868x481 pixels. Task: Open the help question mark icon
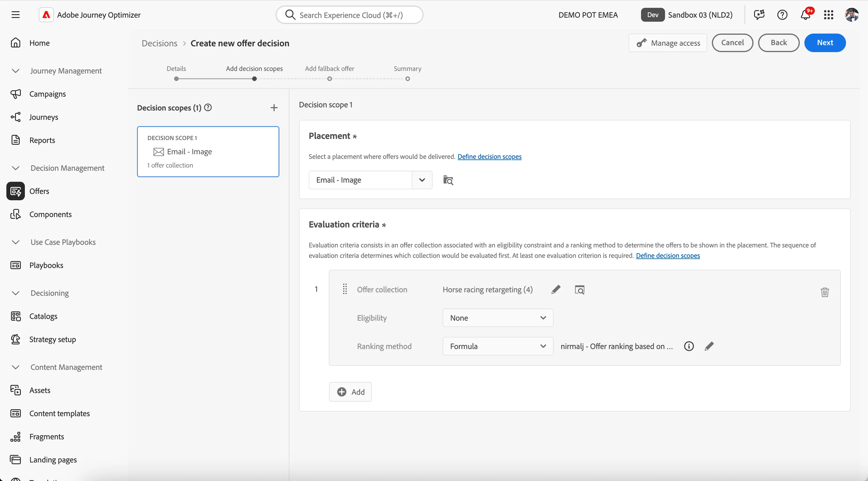(x=782, y=15)
